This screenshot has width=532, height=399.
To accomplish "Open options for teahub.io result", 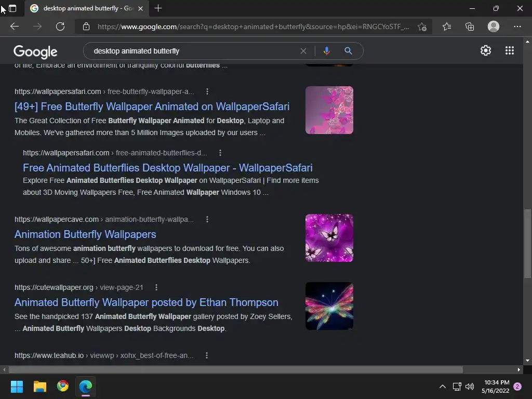I will click(207, 355).
